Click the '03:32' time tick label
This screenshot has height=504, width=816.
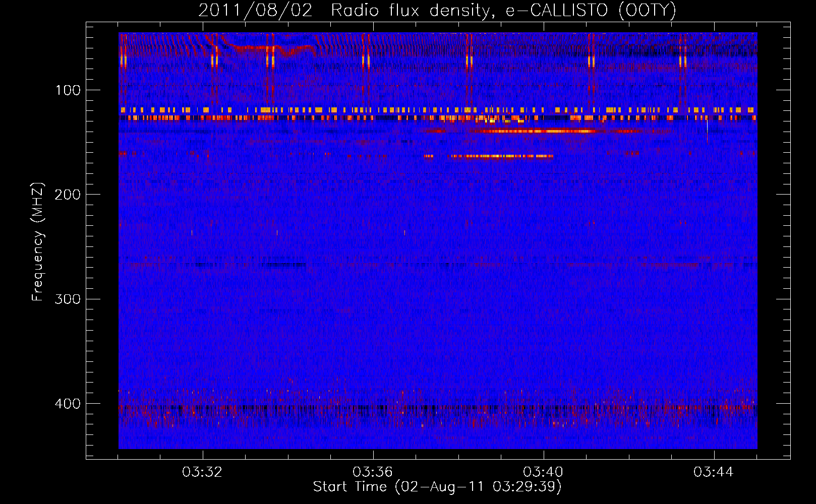point(202,472)
